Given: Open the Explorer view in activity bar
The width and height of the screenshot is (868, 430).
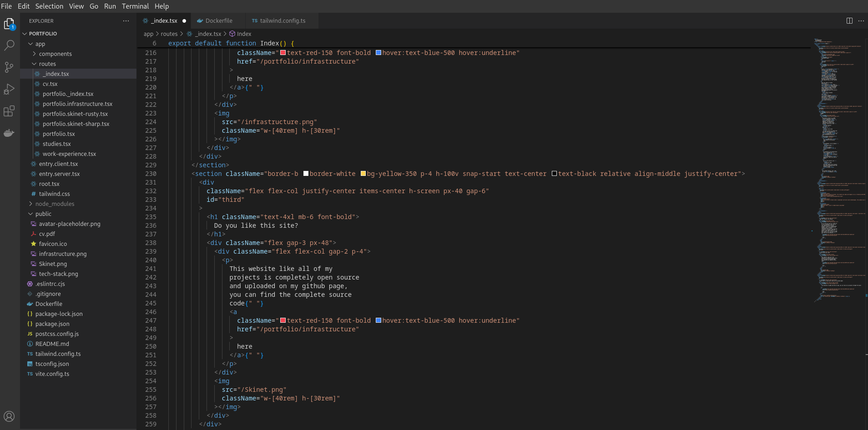Looking at the screenshot, I should click(x=9, y=24).
